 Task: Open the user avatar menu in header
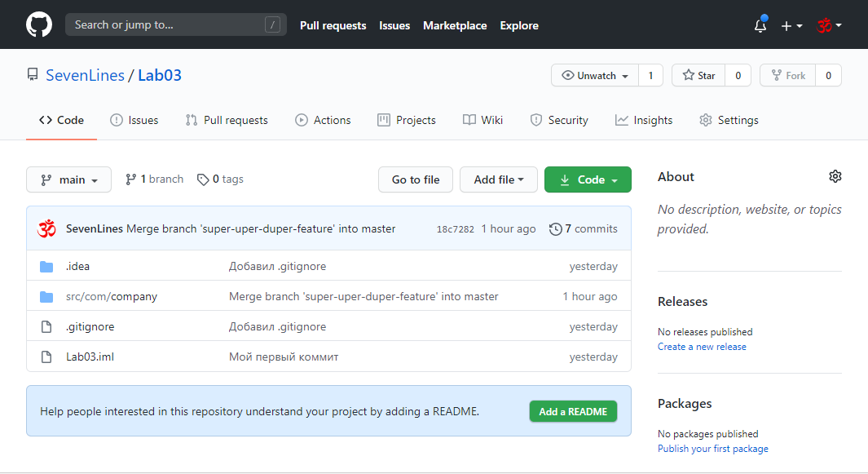click(829, 25)
